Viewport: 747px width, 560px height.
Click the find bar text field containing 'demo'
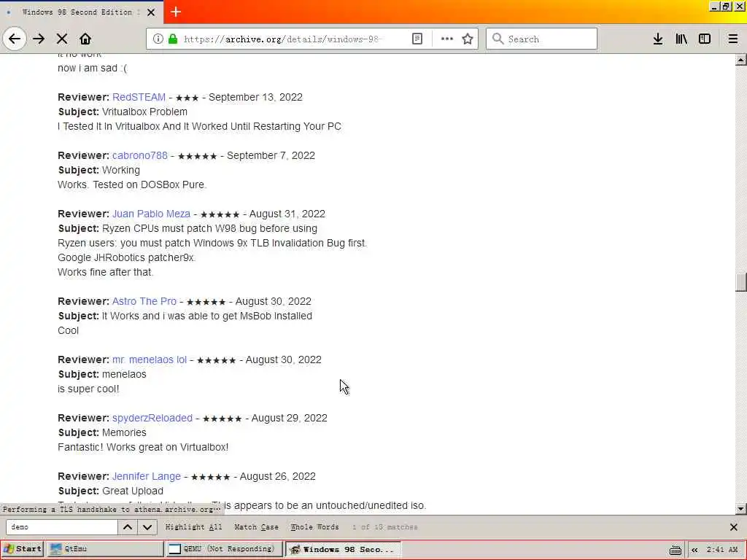click(x=62, y=527)
